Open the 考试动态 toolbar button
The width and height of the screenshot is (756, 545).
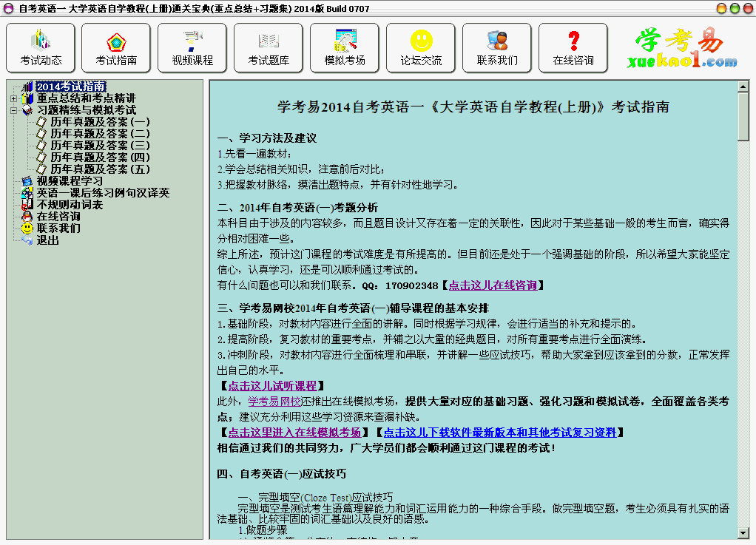click(41, 48)
